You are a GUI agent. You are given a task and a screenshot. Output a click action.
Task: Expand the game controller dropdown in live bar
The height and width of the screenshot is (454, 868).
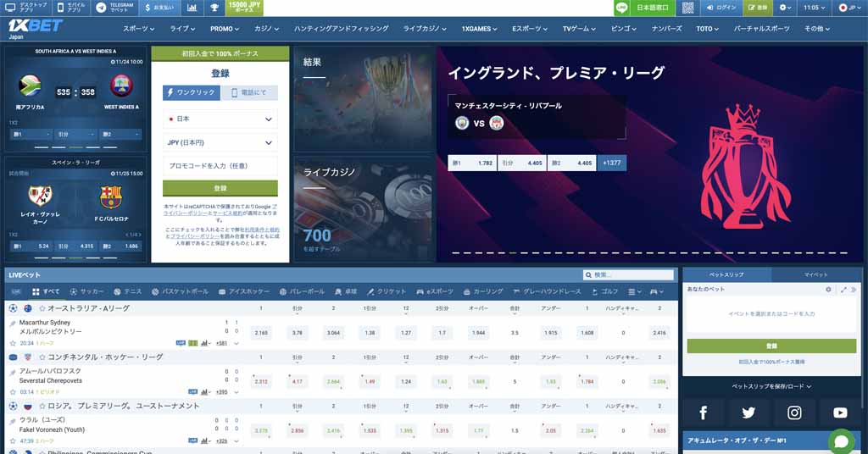pyautogui.click(x=657, y=291)
